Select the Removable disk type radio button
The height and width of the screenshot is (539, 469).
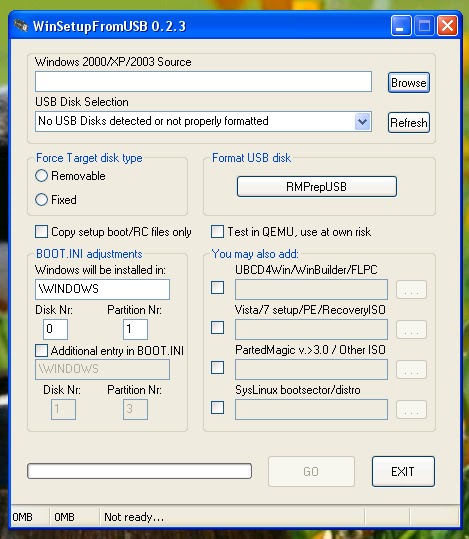coord(41,176)
